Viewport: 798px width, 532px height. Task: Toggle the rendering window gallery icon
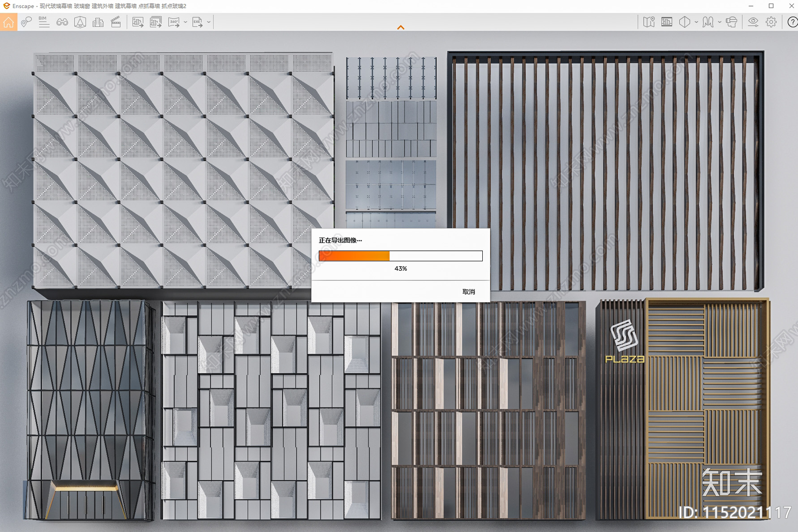[667, 22]
